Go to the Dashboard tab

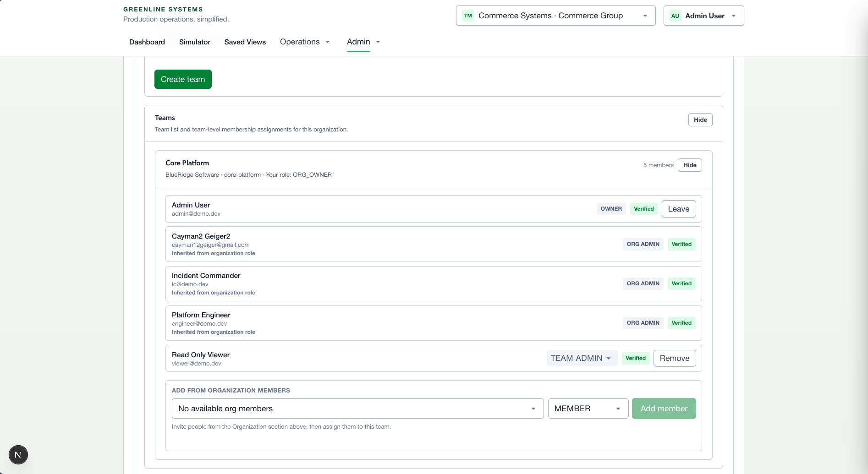click(147, 42)
